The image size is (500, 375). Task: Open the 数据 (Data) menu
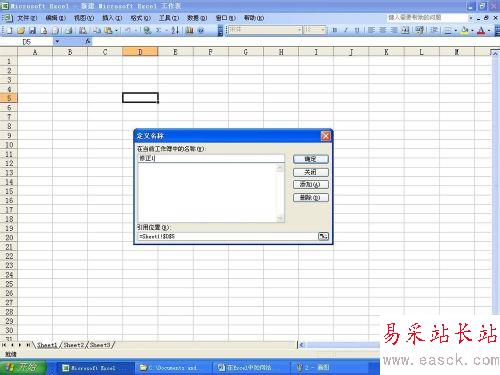coord(197,18)
